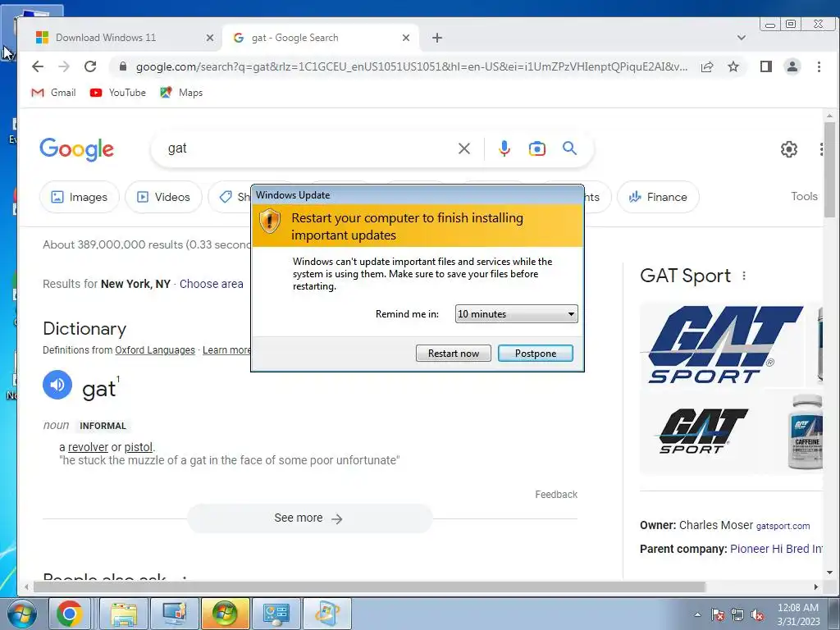
Task: Close the gat Google Search tab
Action: point(406,38)
